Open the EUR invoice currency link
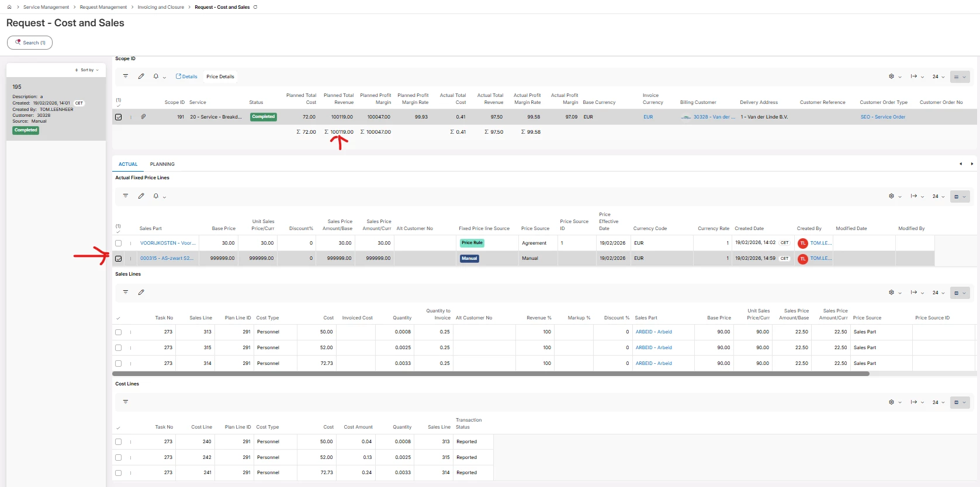Viewport: 980px width, 487px height. coord(648,117)
